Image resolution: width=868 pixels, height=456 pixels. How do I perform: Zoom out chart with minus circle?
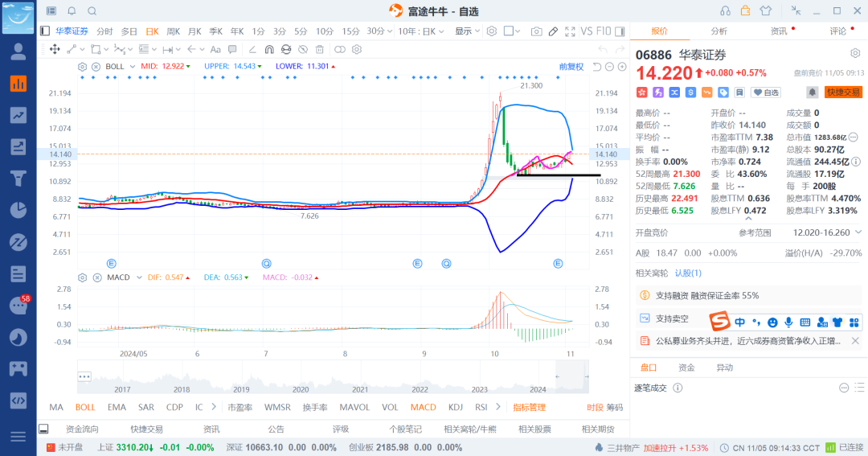(x=609, y=67)
